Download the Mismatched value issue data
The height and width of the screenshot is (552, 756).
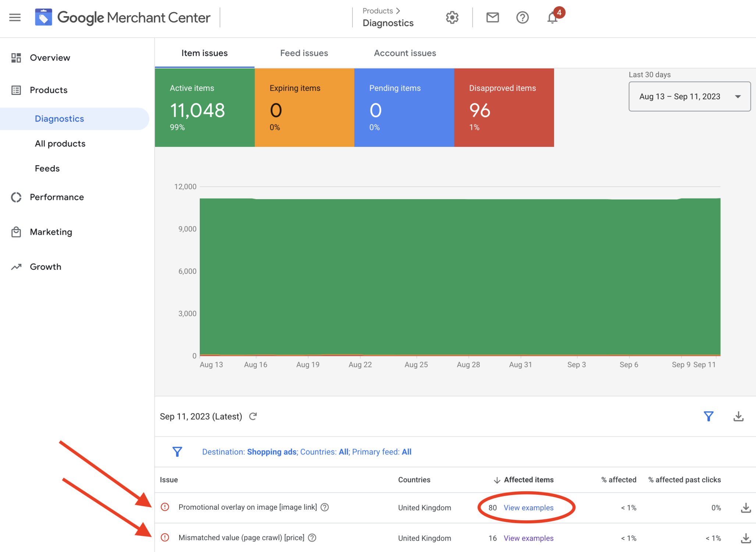pyautogui.click(x=746, y=537)
